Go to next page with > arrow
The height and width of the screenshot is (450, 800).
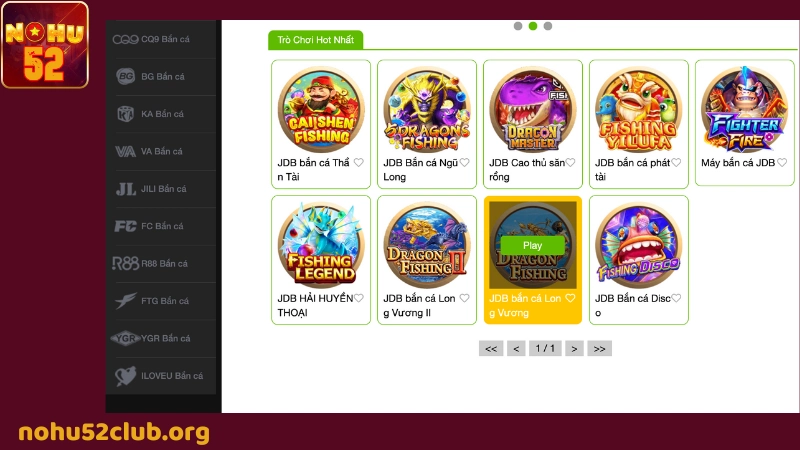point(574,348)
